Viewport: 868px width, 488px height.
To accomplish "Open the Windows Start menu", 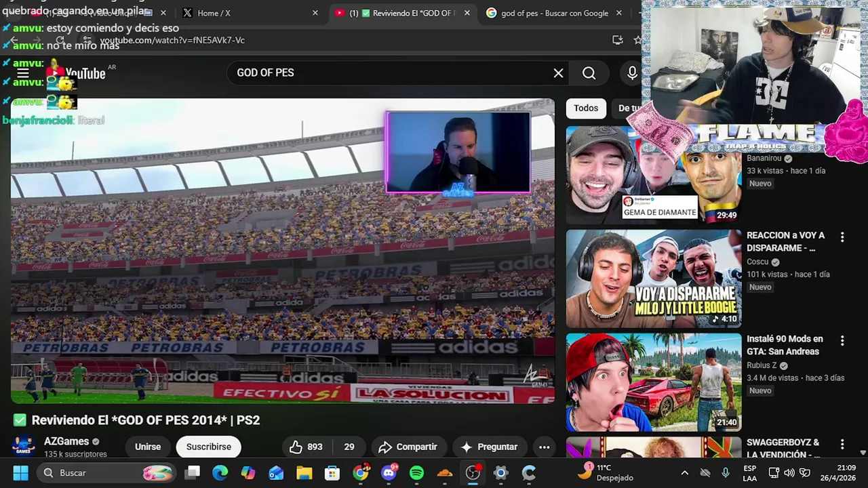I will tap(20, 472).
